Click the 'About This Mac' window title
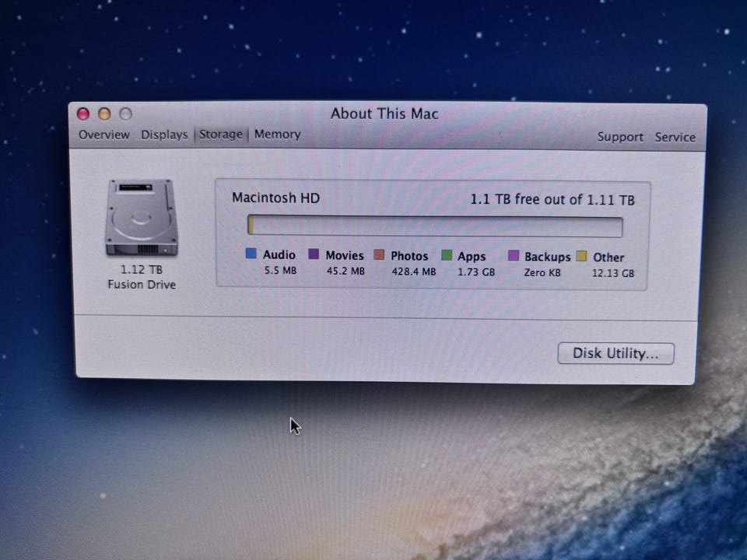 click(x=384, y=114)
